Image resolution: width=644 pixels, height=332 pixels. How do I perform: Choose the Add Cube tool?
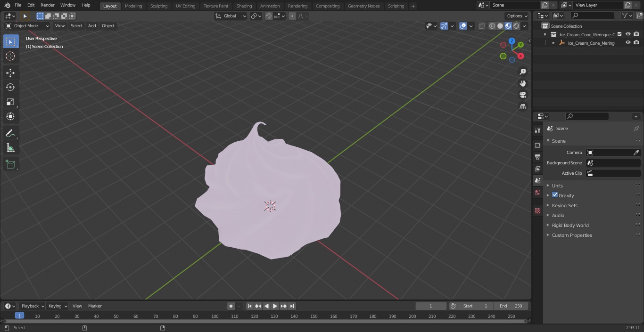click(x=10, y=164)
